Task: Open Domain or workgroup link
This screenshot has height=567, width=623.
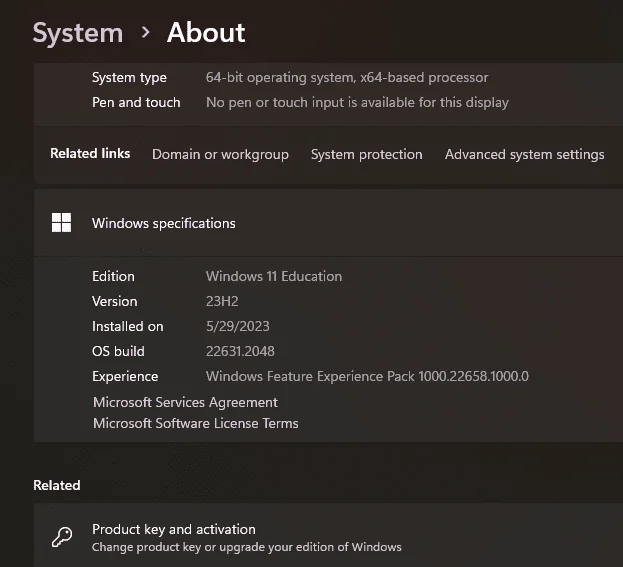Action: coord(220,154)
